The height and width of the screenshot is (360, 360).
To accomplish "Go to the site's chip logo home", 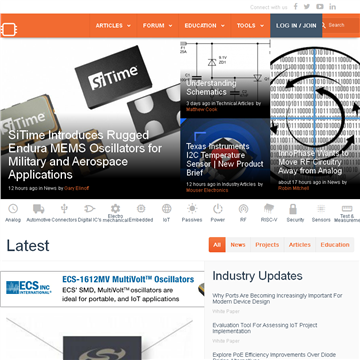I will coord(9,29).
